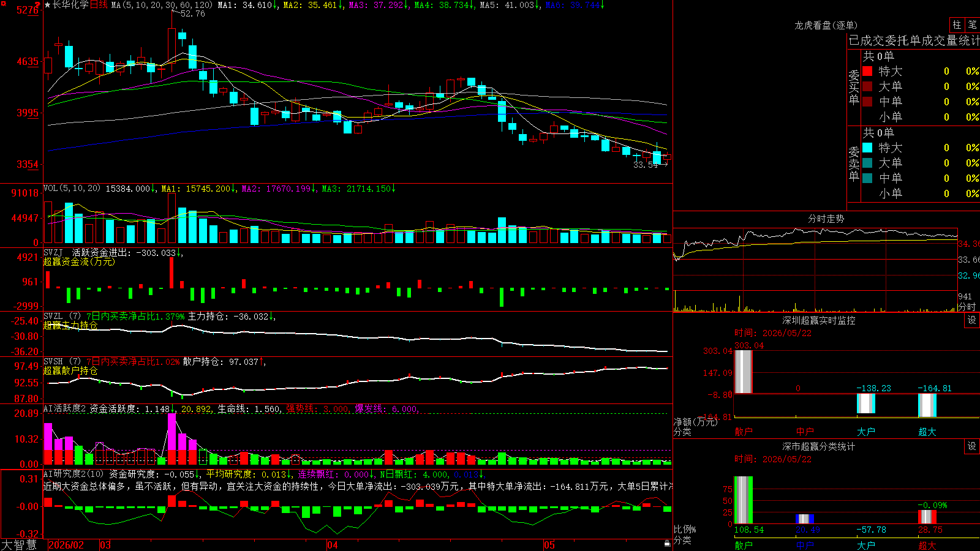Click the 深圳超赢实时监控 panel title
The image size is (980, 551).
(x=819, y=320)
